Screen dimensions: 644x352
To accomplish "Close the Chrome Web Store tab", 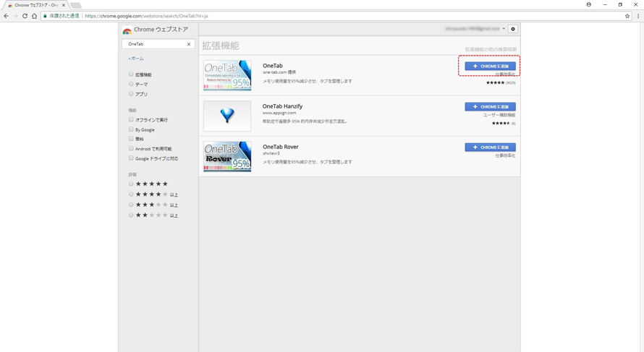I will [63, 5].
